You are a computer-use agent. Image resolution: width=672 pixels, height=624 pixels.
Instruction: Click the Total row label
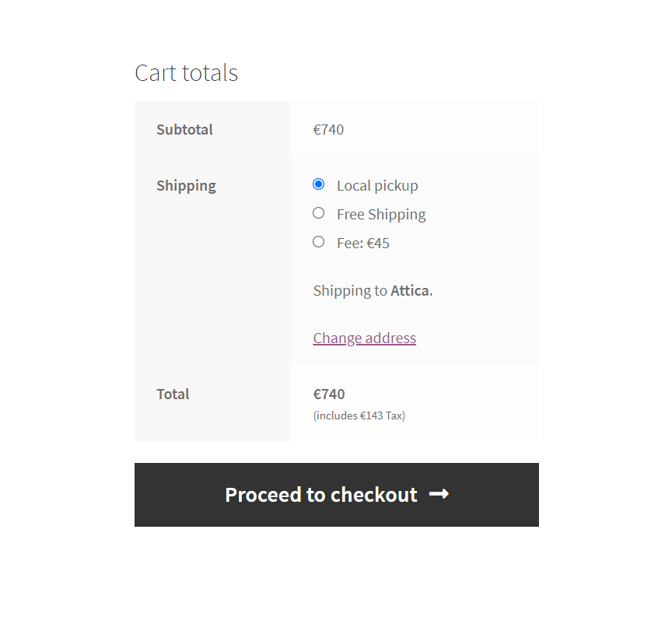click(x=173, y=394)
